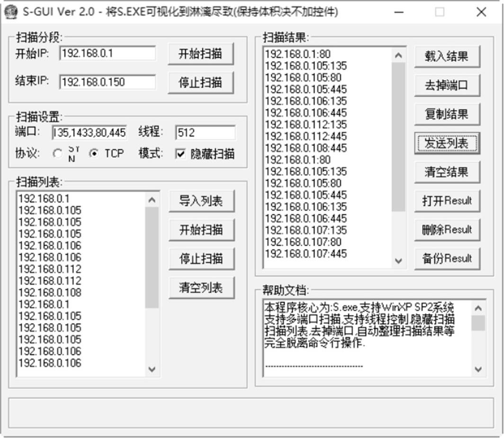Click the 端口 input field
The height and width of the screenshot is (438, 504).
(90, 133)
